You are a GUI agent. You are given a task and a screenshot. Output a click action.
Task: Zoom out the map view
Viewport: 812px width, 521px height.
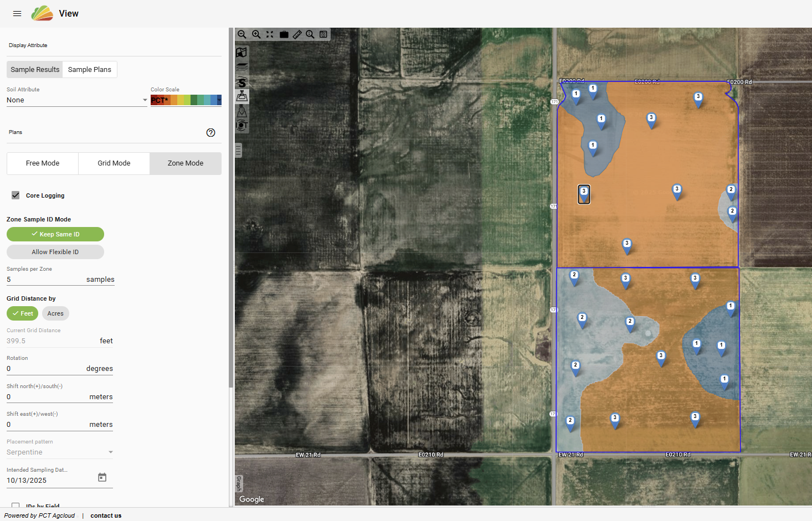(x=242, y=34)
